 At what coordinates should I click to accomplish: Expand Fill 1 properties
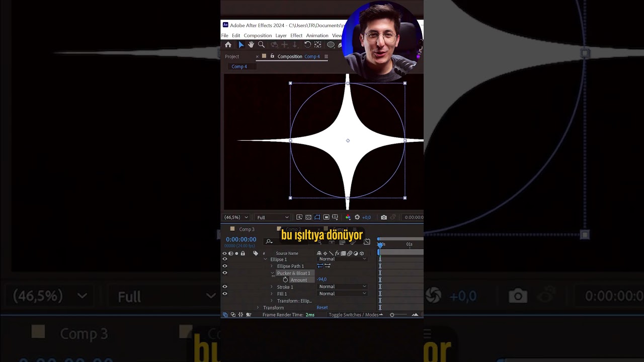coord(272,294)
